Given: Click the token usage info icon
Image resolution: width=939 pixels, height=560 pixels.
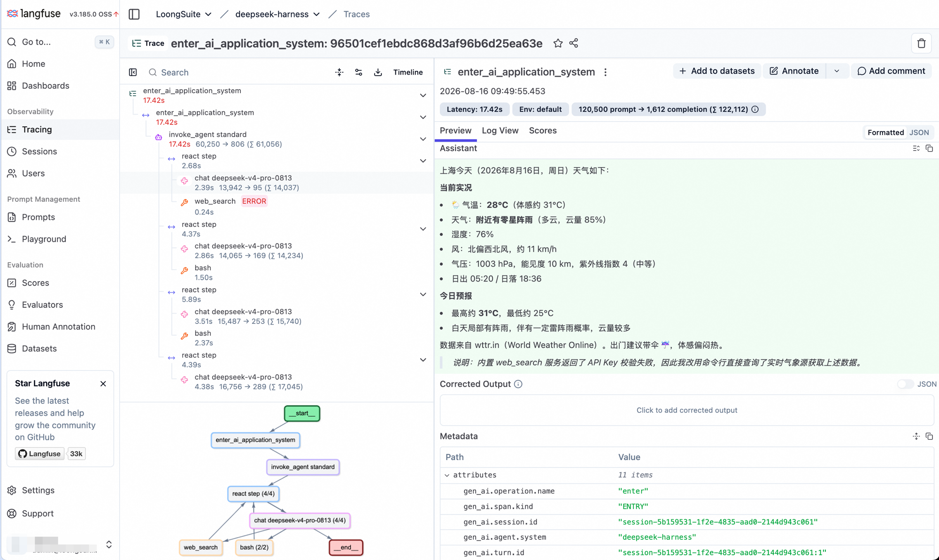Looking at the screenshot, I should (x=755, y=109).
